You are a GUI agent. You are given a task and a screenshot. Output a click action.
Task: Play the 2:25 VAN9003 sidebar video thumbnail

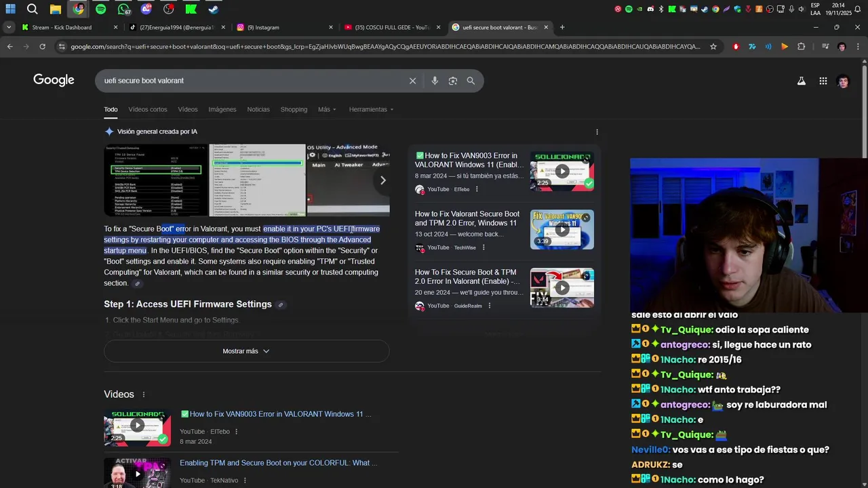pos(562,171)
